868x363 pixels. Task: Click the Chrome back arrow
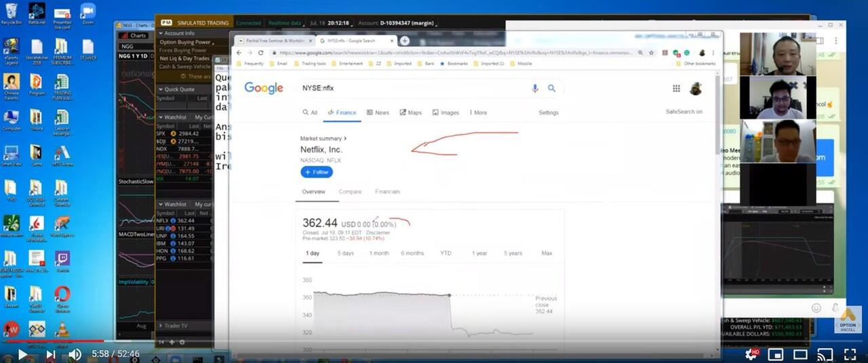[x=238, y=52]
